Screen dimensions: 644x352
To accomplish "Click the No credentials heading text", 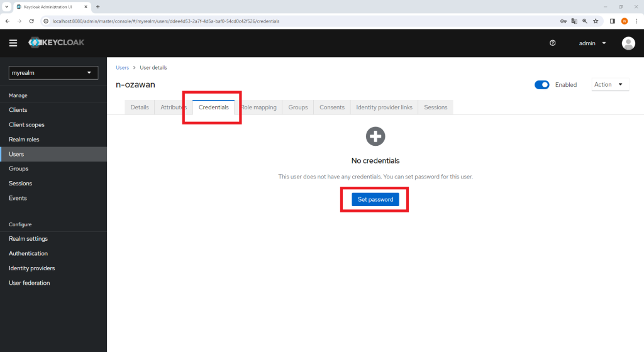I will [375, 161].
